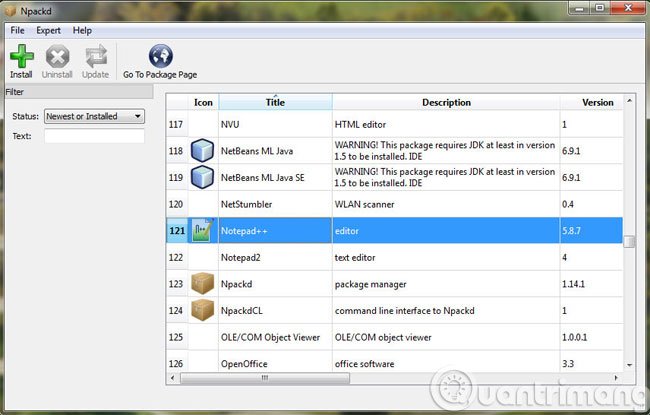Select the NpackdCL title cell
The width and height of the screenshot is (650, 415).
coord(275,310)
